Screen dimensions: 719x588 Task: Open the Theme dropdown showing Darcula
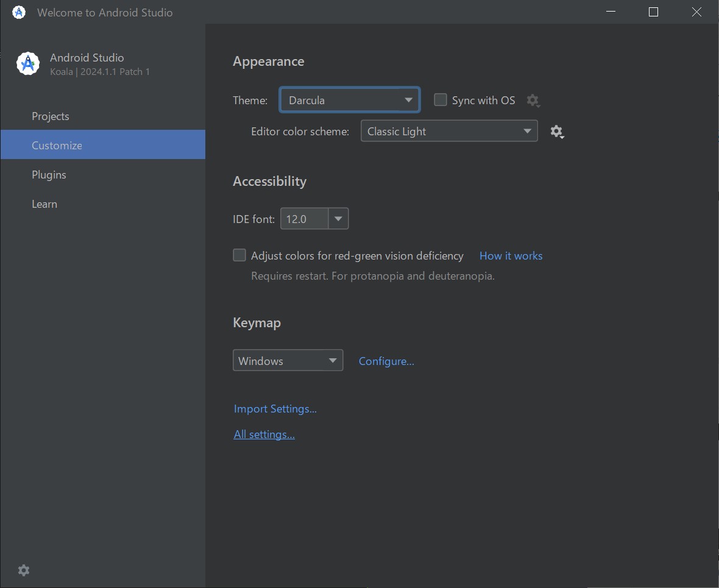[x=349, y=100]
